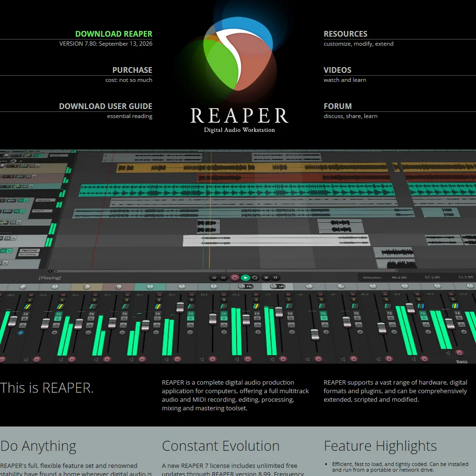Click the Pause button in the screenshot's transport
476x476 pixels.
pos(275,278)
